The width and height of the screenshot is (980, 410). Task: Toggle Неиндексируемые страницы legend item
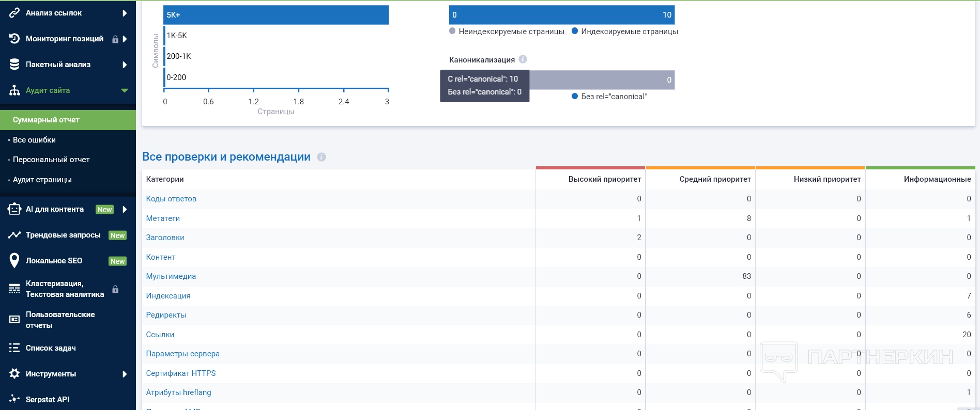tap(507, 31)
